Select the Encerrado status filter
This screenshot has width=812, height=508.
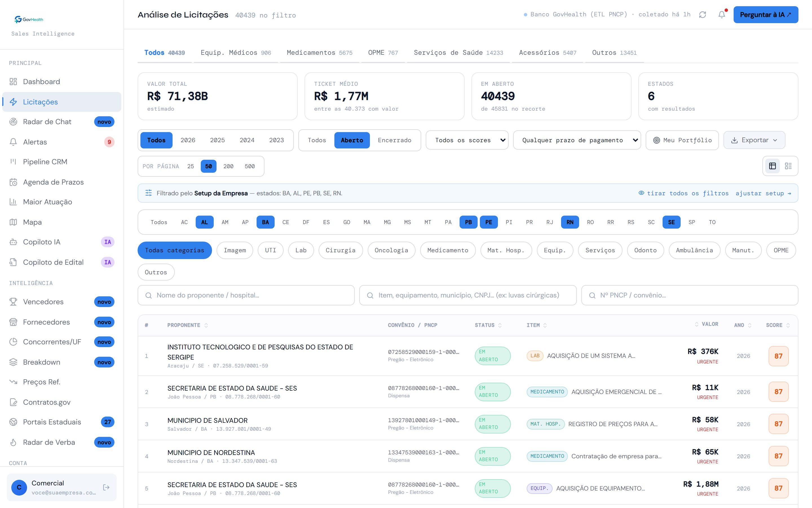coord(394,140)
